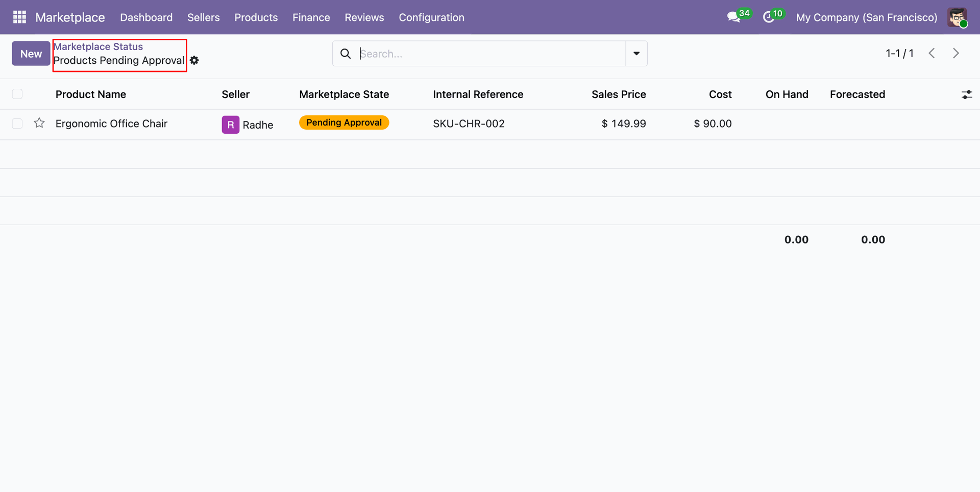Image resolution: width=980 pixels, height=492 pixels.
Task: Sort by Cost column header
Action: pos(720,94)
